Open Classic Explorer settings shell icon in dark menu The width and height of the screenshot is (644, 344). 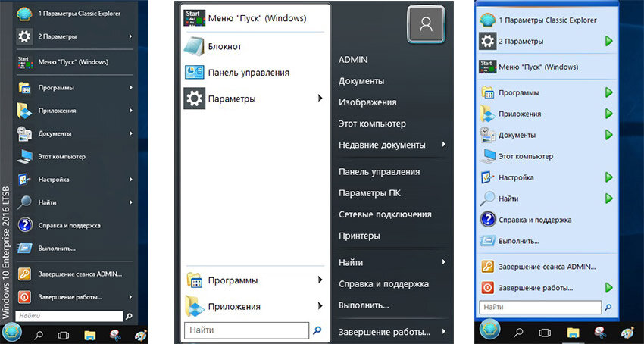25,14
